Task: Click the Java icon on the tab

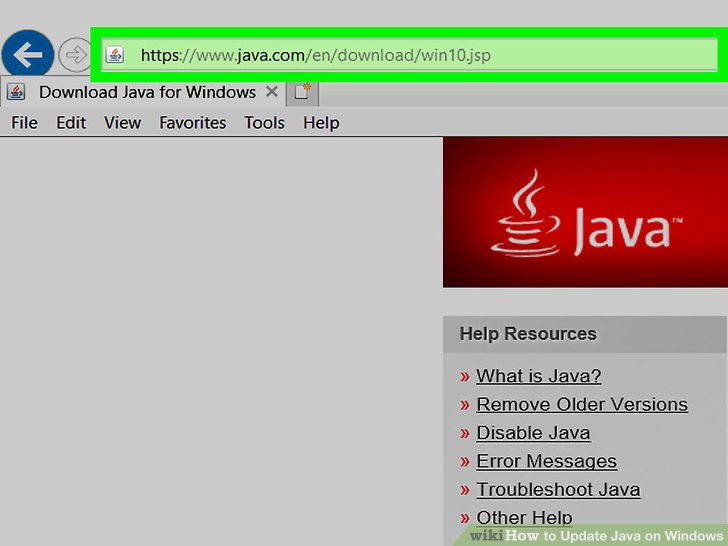Action: 16,92
